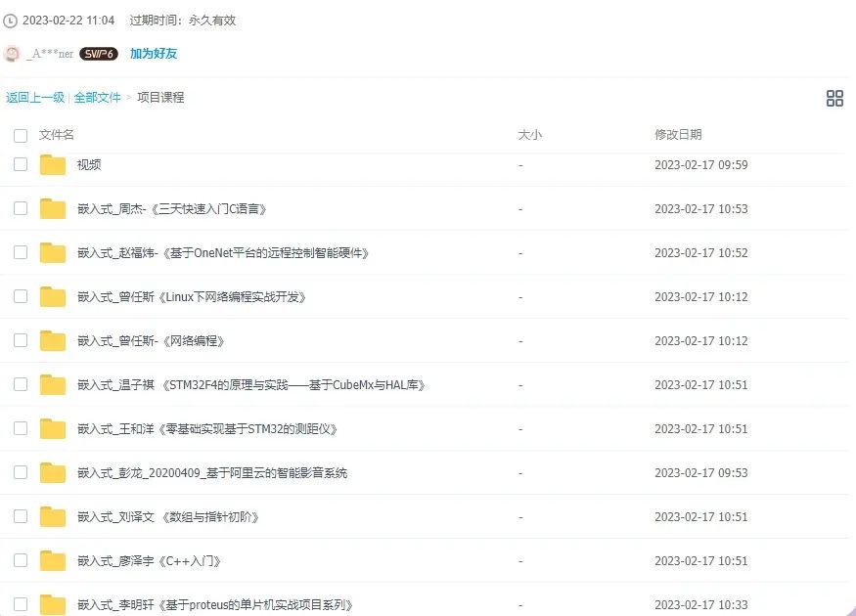Select checkbox for 三天快速入门C语言 row
Viewport: 856px width, 616px height.
(x=21, y=208)
